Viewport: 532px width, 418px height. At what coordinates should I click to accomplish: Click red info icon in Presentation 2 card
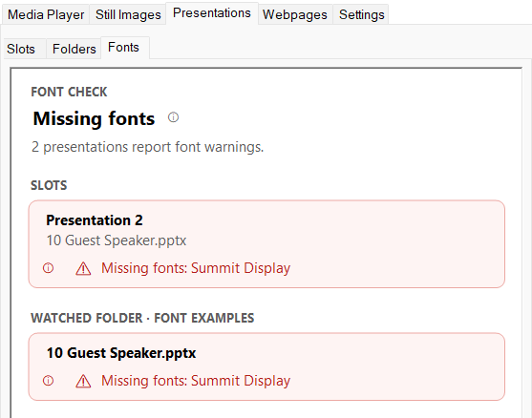[x=48, y=268]
